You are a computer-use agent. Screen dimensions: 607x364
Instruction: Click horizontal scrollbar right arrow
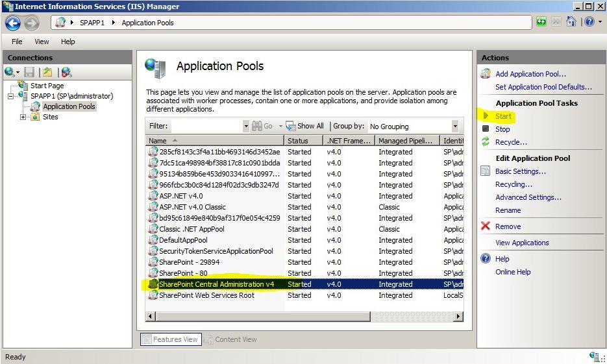[458, 317]
